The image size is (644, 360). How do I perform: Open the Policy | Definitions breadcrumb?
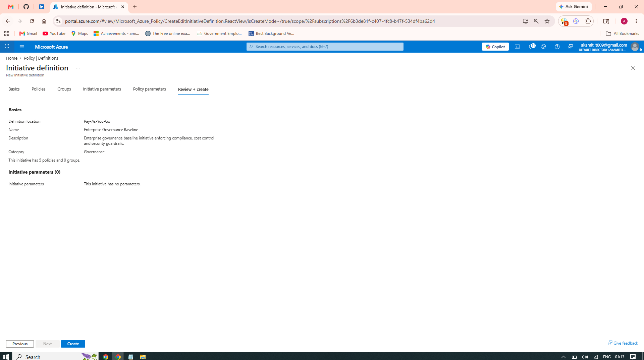pyautogui.click(x=41, y=58)
